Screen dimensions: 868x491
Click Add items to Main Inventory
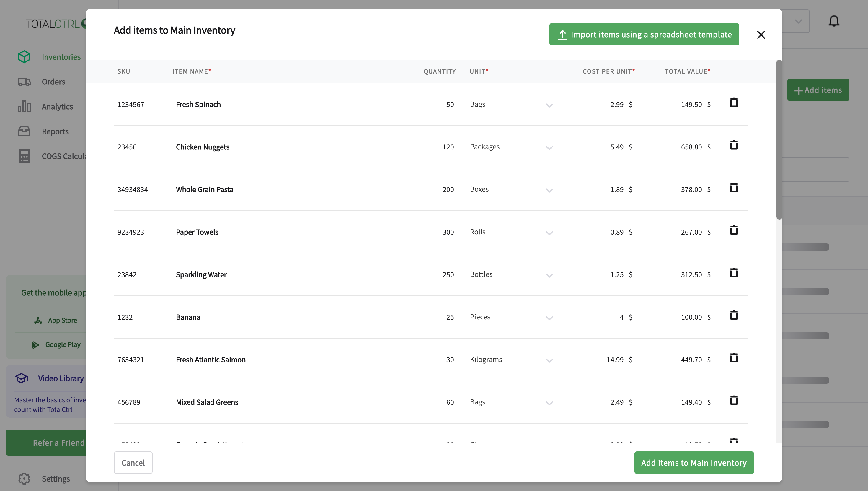(x=694, y=463)
